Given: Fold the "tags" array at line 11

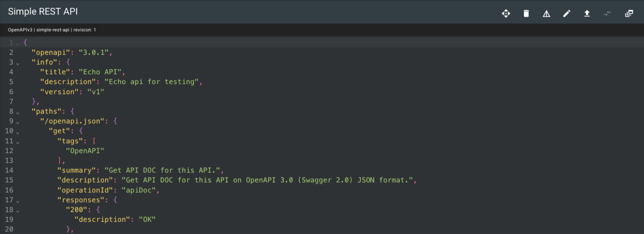Looking at the screenshot, I should point(18,142).
